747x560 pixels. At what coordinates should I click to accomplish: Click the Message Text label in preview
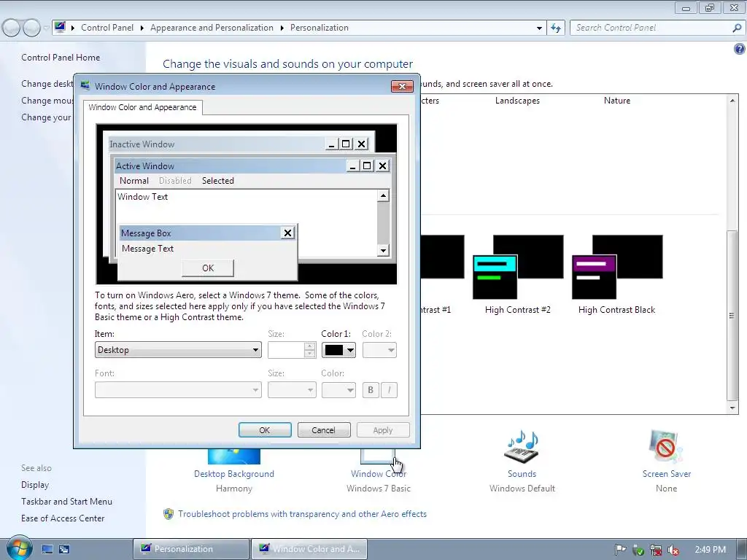[x=147, y=249]
